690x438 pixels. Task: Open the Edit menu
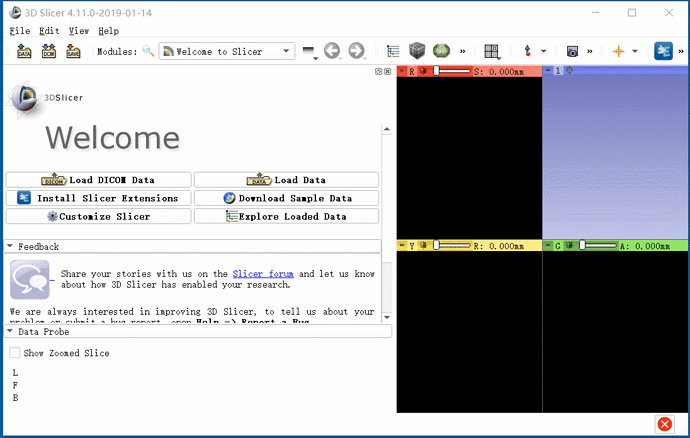[x=49, y=31]
